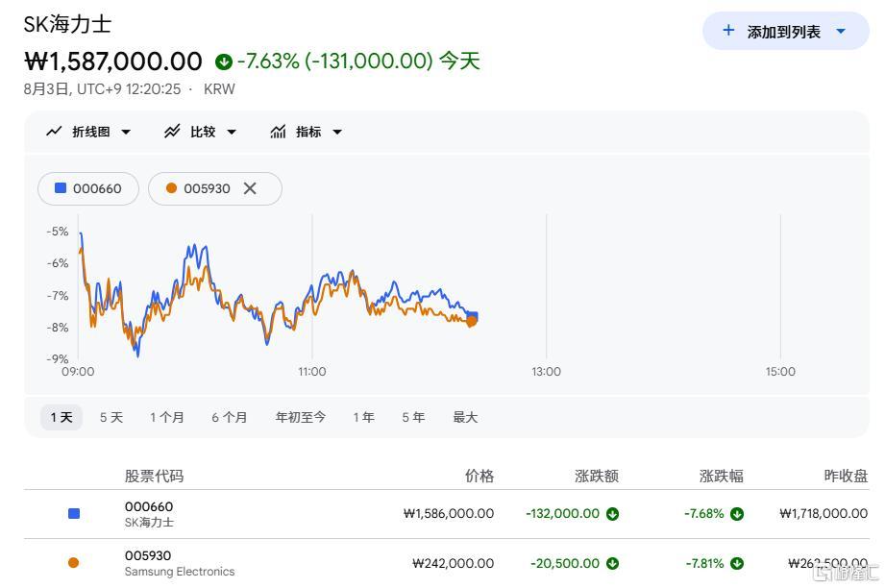Click the green down arrow beside -7.63%
885x588 pixels.
coord(224,61)
